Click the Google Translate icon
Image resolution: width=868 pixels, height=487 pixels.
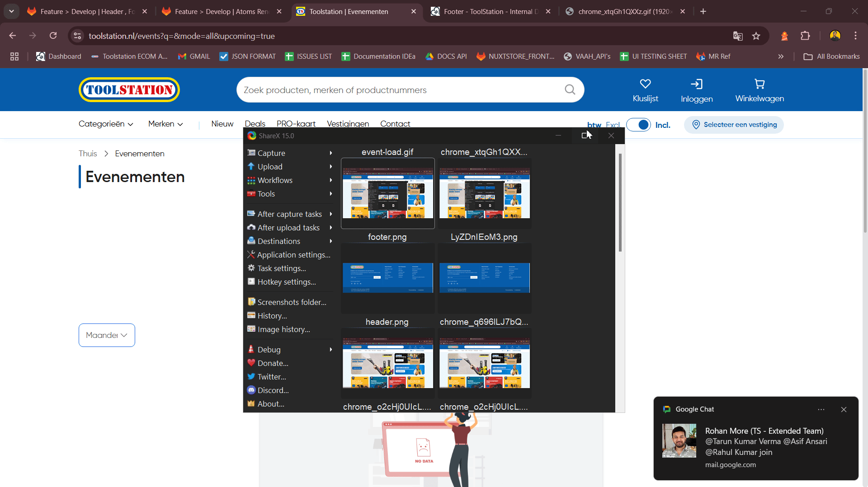738,36
